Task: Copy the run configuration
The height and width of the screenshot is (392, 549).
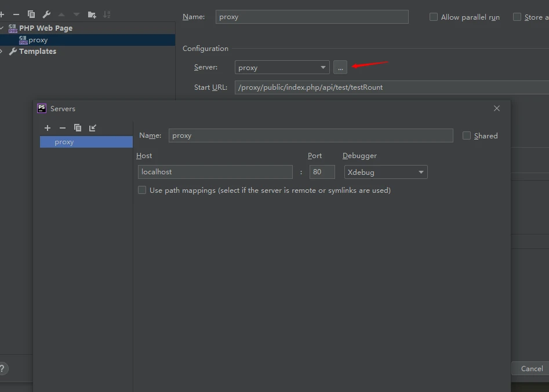Action: pos(31,14)
